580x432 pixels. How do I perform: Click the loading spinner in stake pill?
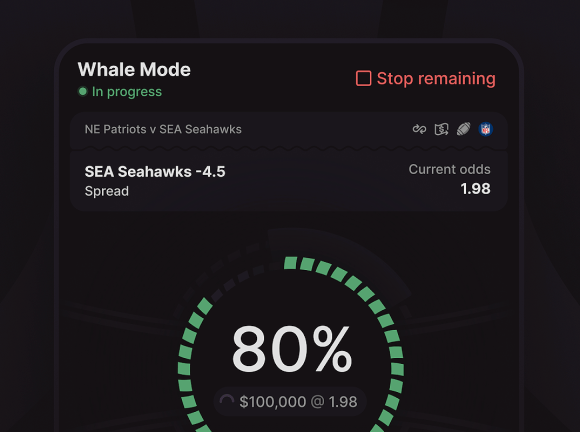[227, 401]
